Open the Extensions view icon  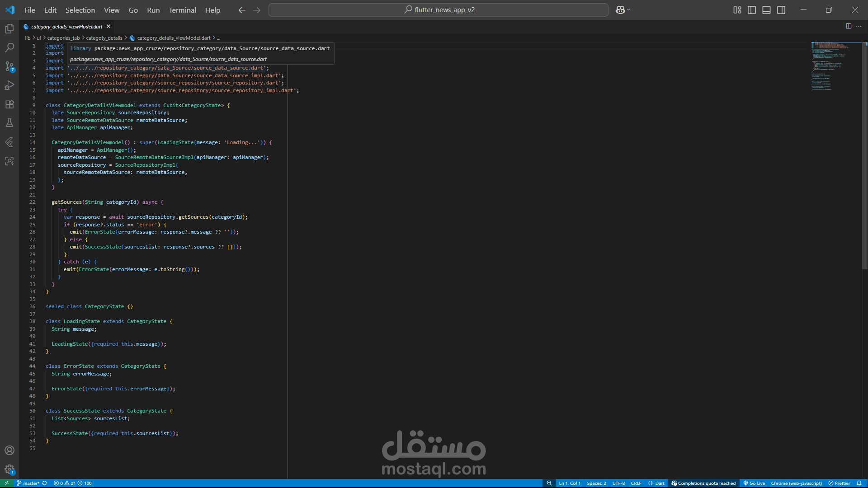[9, 104]
